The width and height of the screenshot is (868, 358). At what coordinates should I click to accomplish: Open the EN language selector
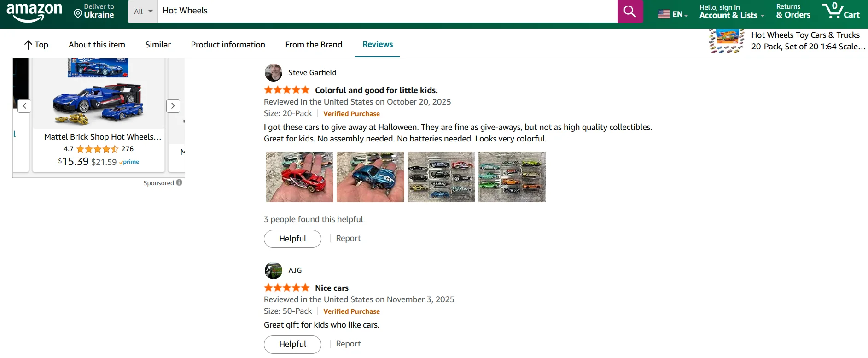click(x=673, y=14)
